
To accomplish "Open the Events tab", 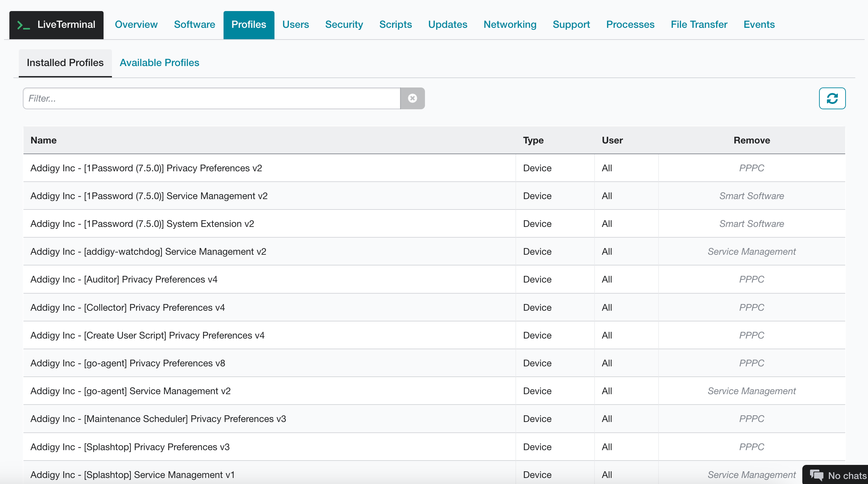I will (759, 24).
